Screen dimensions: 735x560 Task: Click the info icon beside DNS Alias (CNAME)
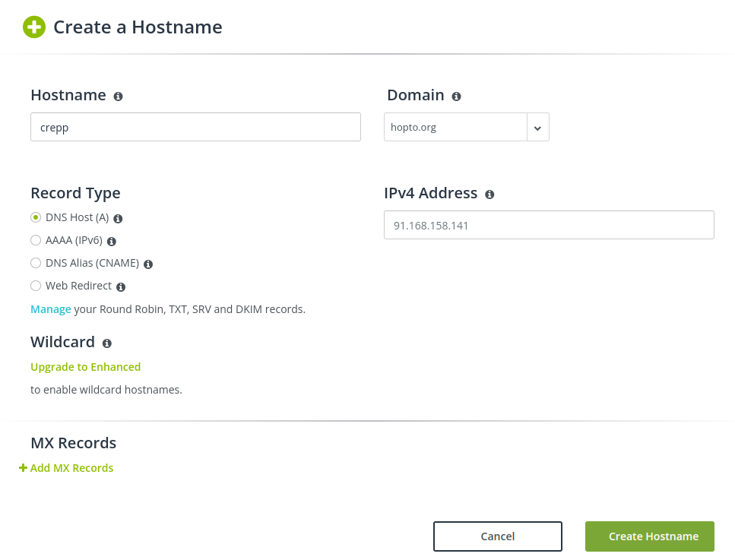point(148,264)
